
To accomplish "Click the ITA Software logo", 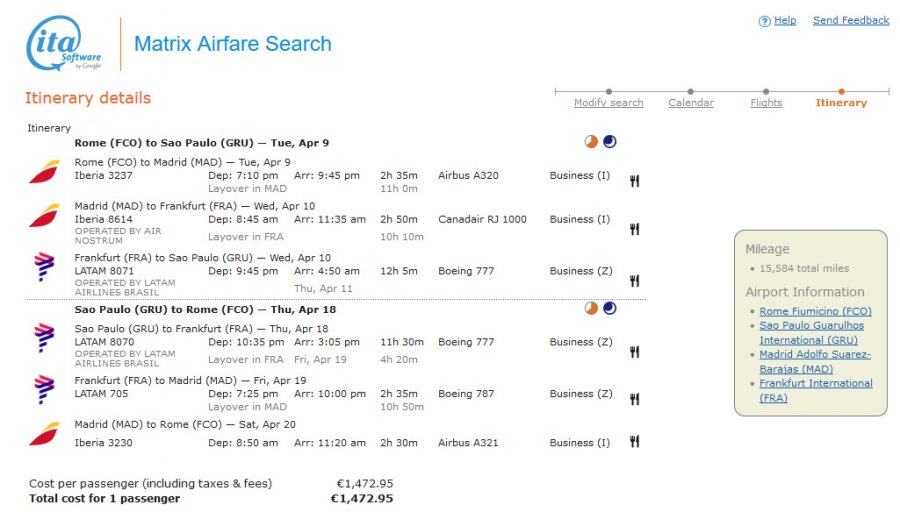I will pyautogui.click(x=64, y=43).
